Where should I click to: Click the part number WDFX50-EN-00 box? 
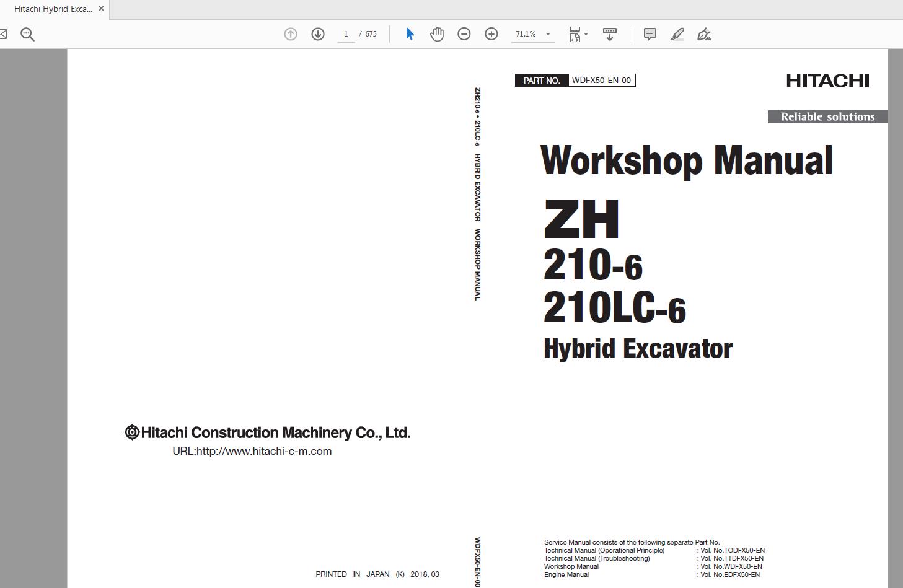coord(601,80)
